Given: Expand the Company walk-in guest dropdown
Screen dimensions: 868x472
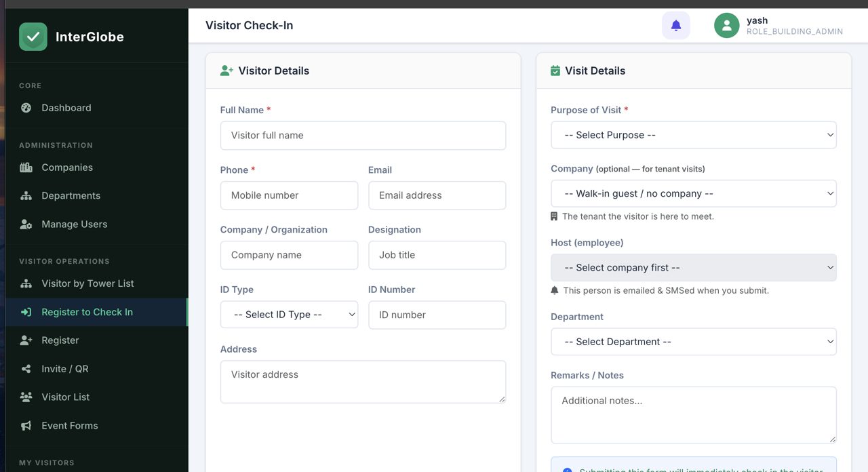Looking at the screenshot, I should click(693, 193).
